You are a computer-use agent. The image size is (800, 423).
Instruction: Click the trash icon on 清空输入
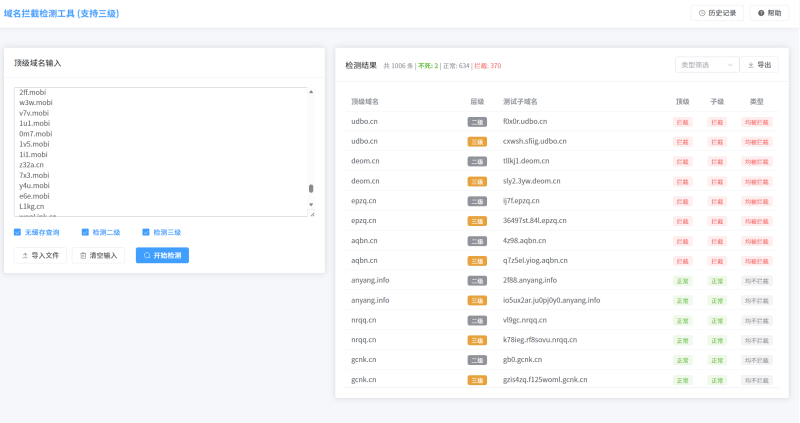coord(83,255)
